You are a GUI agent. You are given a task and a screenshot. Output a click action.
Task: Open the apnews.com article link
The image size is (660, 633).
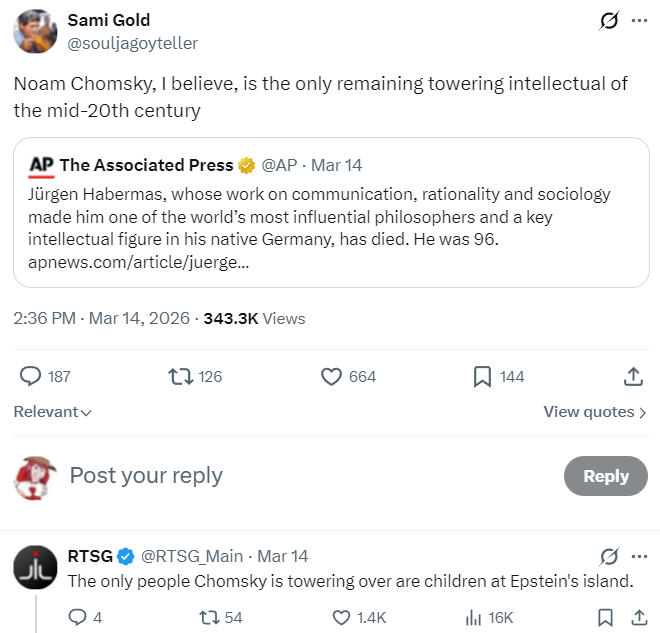[x=139, y=264]
